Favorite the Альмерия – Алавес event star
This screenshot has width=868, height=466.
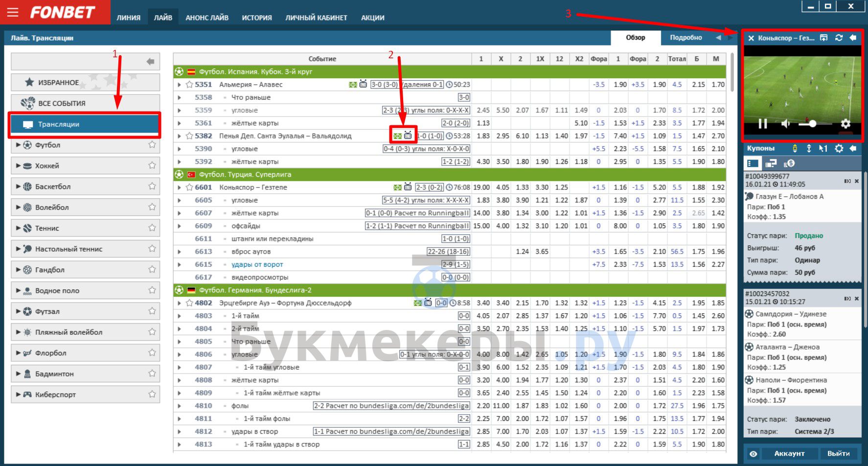(189, 84)
